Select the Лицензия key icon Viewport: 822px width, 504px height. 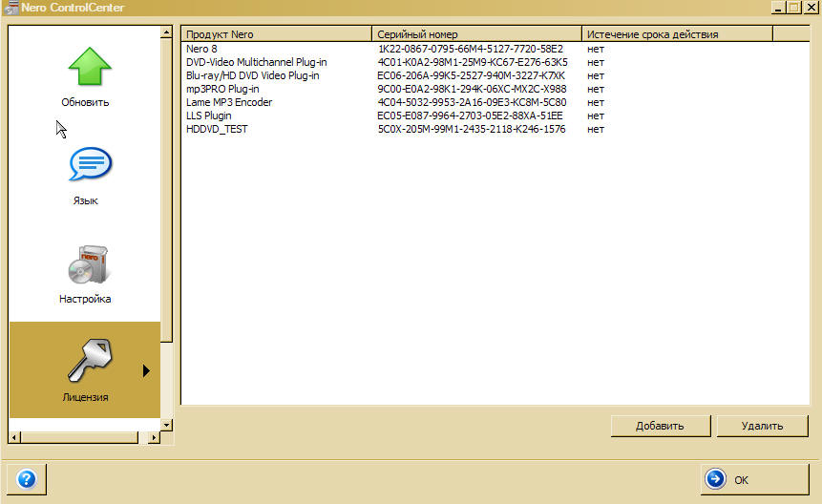[90, 361]
